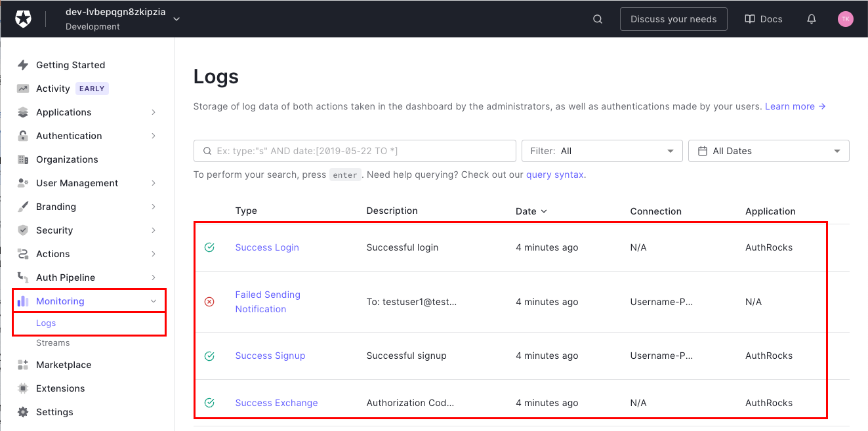Click the Getting Started lightning icon
The image size is (868, 431).
point(23,65)
